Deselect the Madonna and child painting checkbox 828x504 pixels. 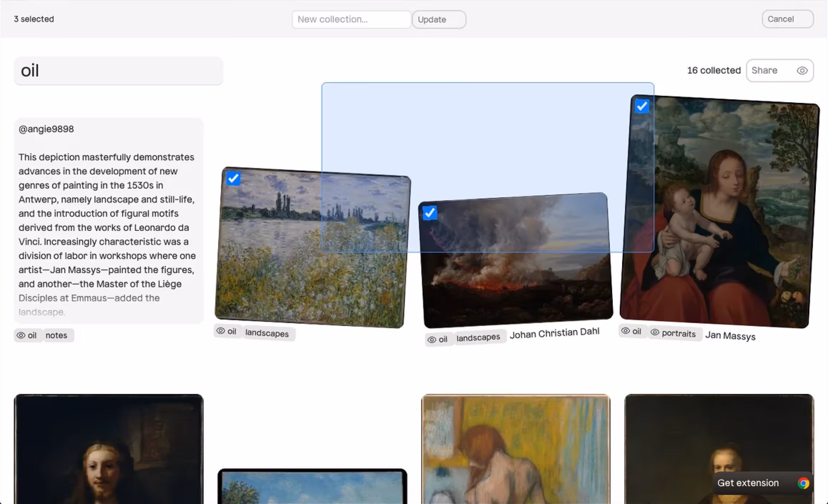tap(642, 106)
